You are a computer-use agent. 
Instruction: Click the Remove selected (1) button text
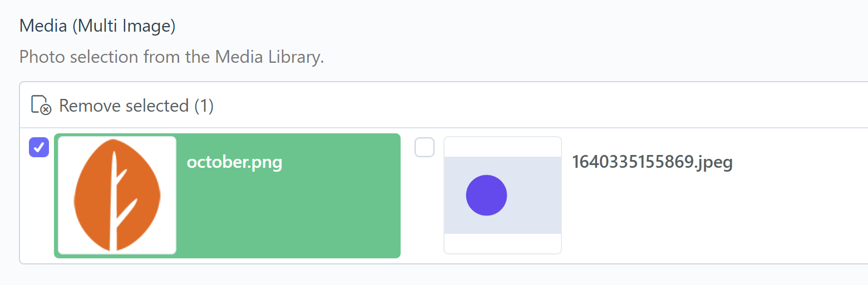pyautogui.click(x=136, y=106)
